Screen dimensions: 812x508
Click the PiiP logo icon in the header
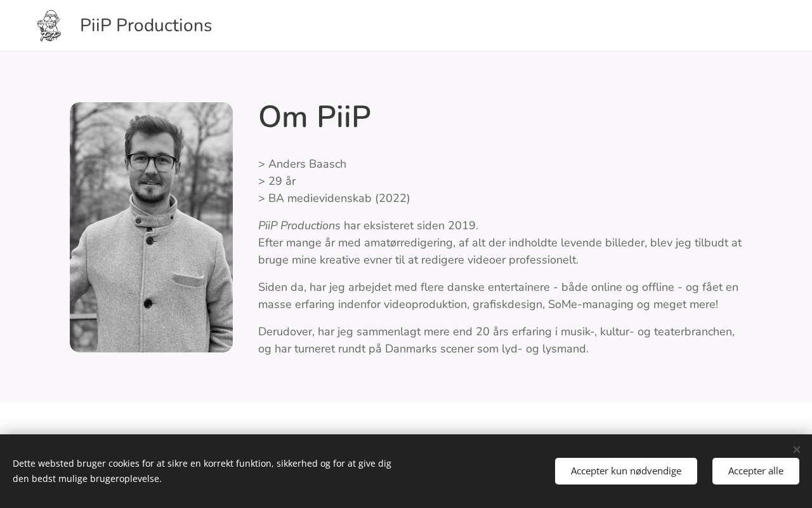(x=49, y=26)
